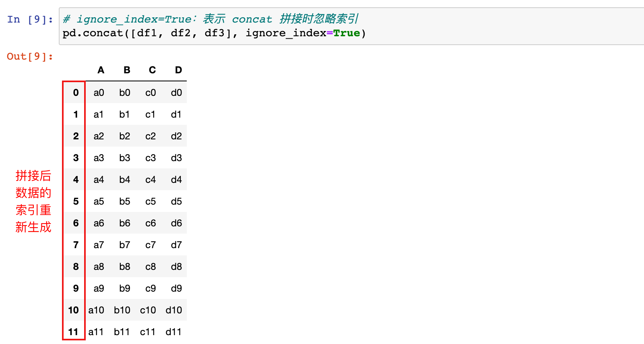
Task: Click cell b5
Action: click(x=125, y=201)
